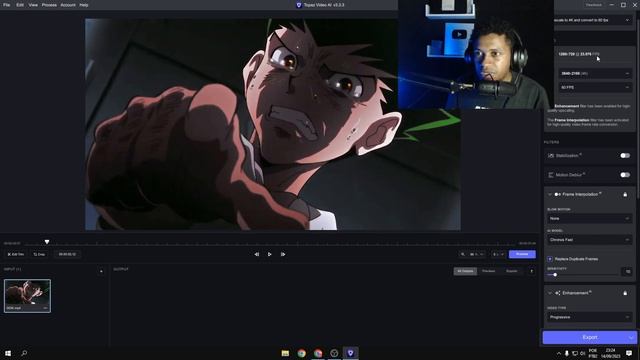Select the Exports output tab
This screenshot has width=640, height=360.
coord(511,271)
